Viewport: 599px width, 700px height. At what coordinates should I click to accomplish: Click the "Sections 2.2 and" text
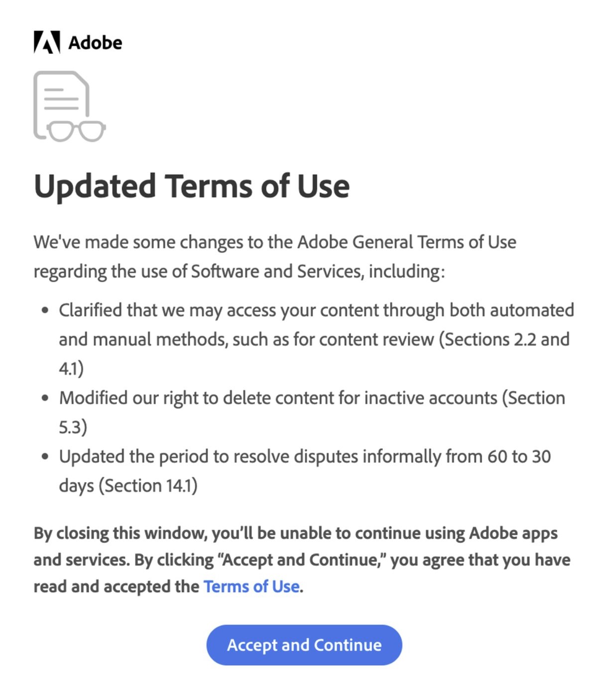pyautogui.click(x=504, y=340)
